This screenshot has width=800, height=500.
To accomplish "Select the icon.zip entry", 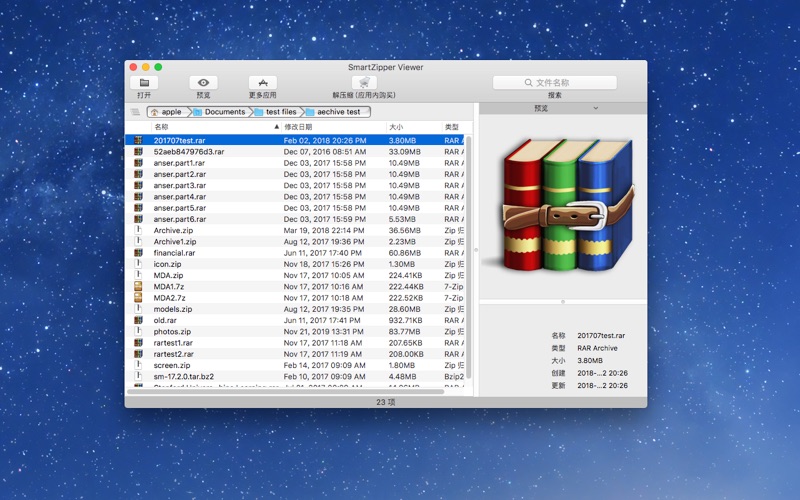I will tap(167, 264).
